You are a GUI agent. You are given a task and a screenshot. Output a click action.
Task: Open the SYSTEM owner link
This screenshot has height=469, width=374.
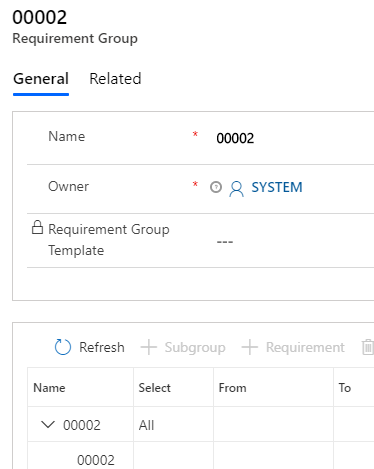pos(277,187)
